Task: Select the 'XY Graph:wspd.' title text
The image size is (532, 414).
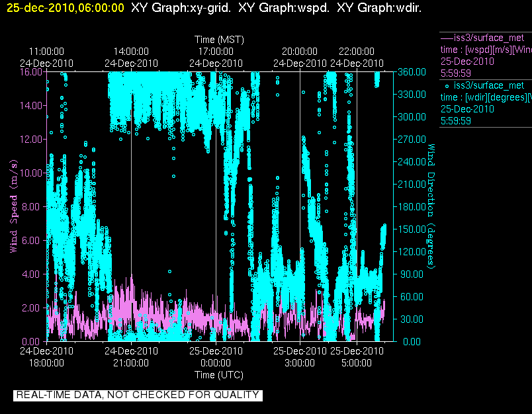Action: [x=284, y=7]
